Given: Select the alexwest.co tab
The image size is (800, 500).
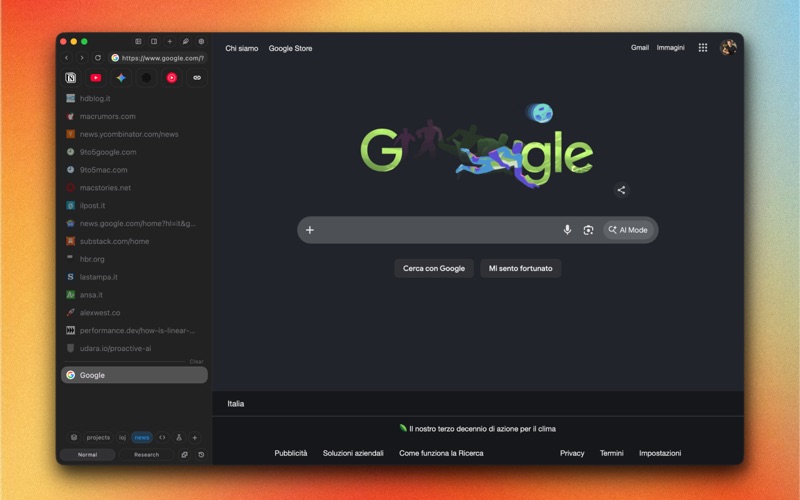Looking at the screenshot, I should pos(134,313).
